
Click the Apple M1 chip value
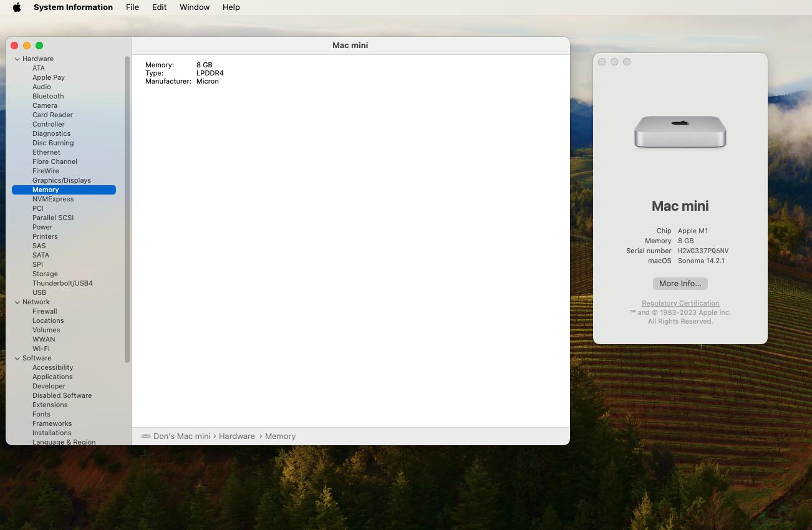pos(693,231)
